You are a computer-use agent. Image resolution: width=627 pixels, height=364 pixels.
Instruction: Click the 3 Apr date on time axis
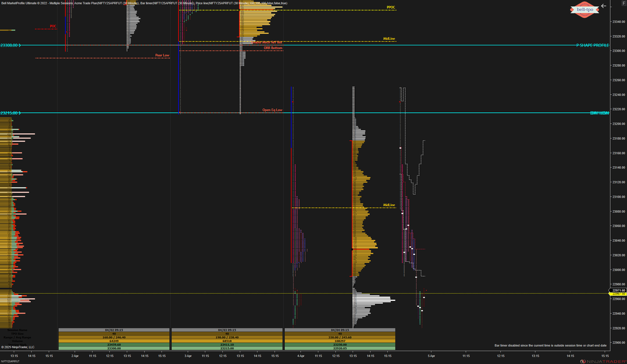click(188, 356)
